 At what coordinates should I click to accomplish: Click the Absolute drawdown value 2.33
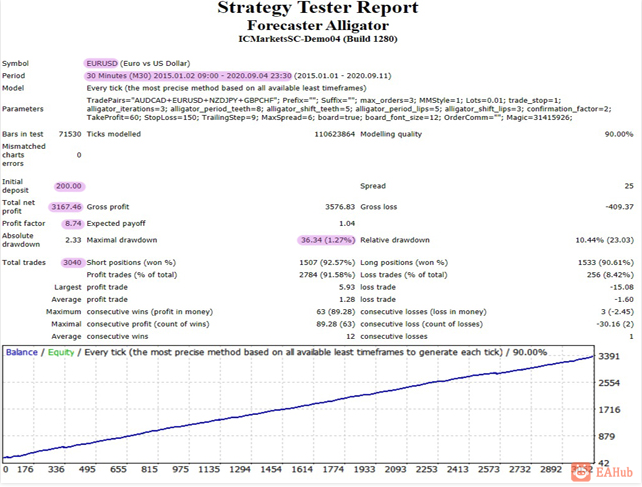pyautogui.click(x=73, y=240)
